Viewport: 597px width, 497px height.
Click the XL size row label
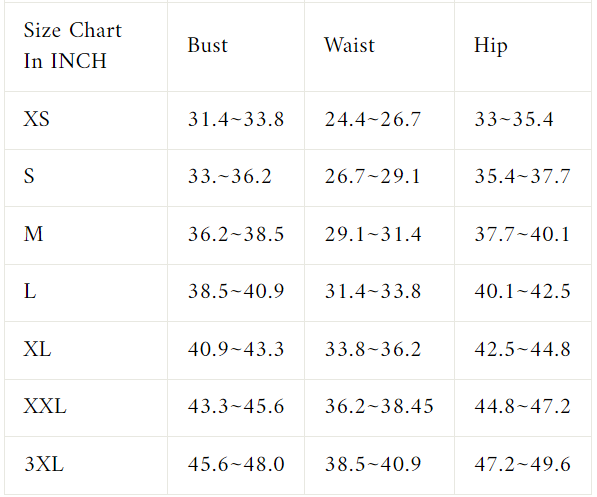37,349
